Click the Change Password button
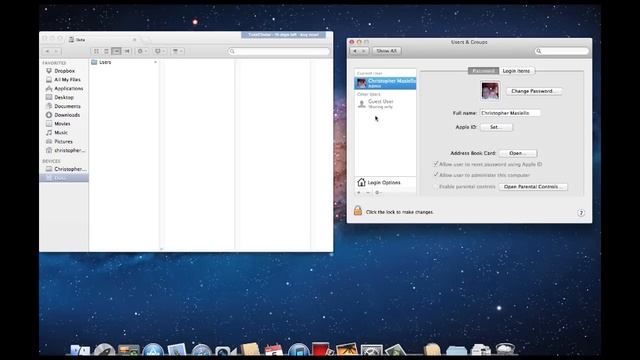Image resolution: width=640 pixels, height=360 pixels. (x=534, y=91)
